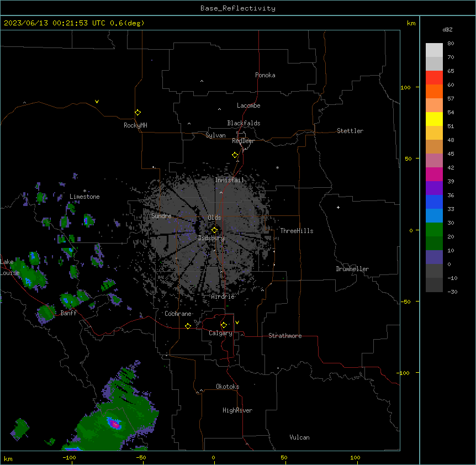Pick the green swatch between 30 and 20 dBZ
Viewport: 476px width, 465px height.
[x=434, y=230]
